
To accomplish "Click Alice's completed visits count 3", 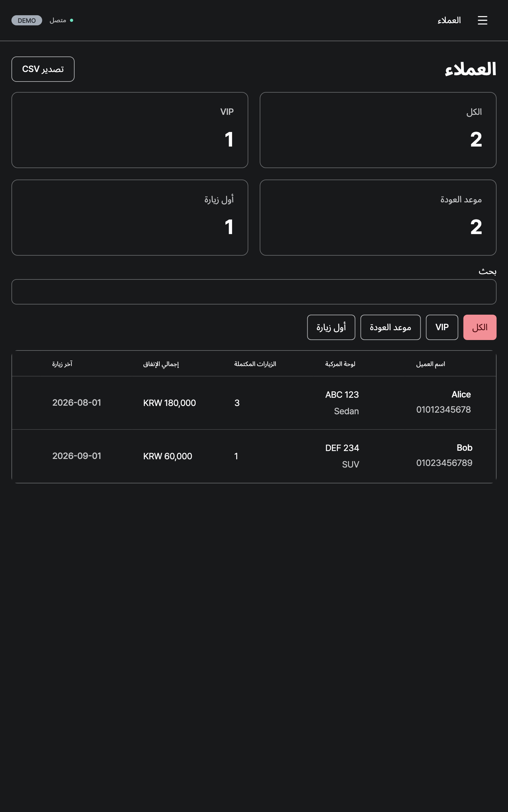I will pyautogui.click(x=237, y=403).
